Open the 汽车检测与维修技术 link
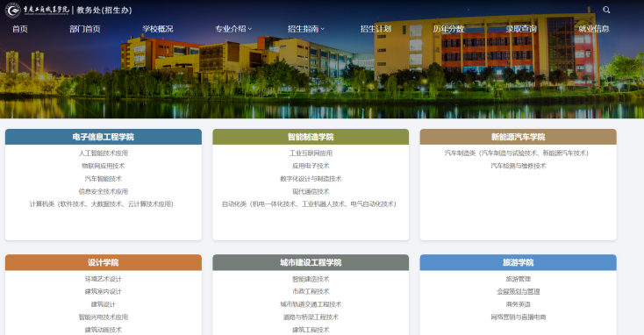This screenshot has width=644, height=335. coord(519,166)
